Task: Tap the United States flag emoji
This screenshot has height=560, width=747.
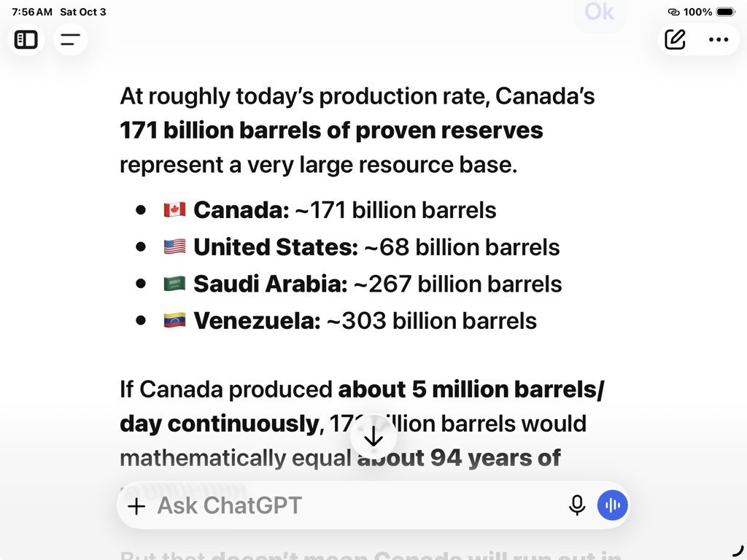Action: 174,246
